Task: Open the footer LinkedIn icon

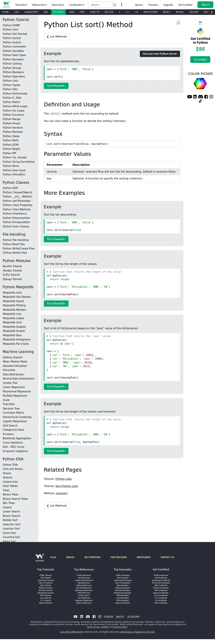Action: click(82, 617)
